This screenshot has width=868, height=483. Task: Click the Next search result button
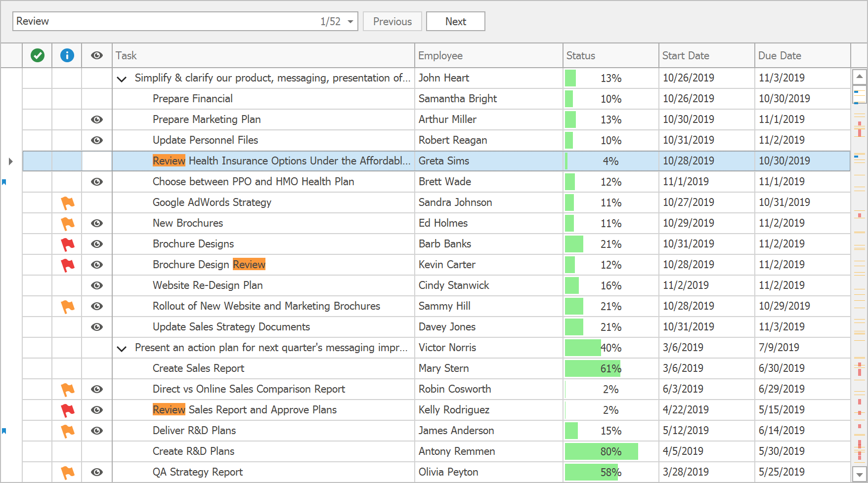455,22
